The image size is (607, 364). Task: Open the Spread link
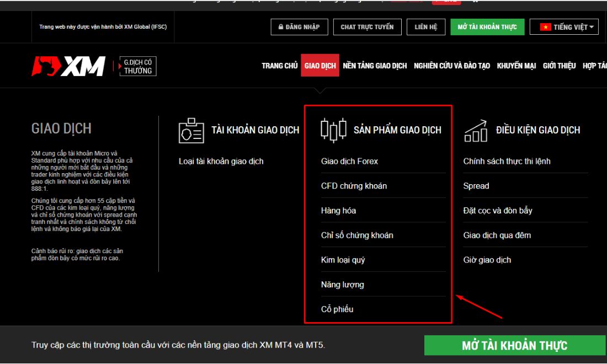(x=476, y=186)
